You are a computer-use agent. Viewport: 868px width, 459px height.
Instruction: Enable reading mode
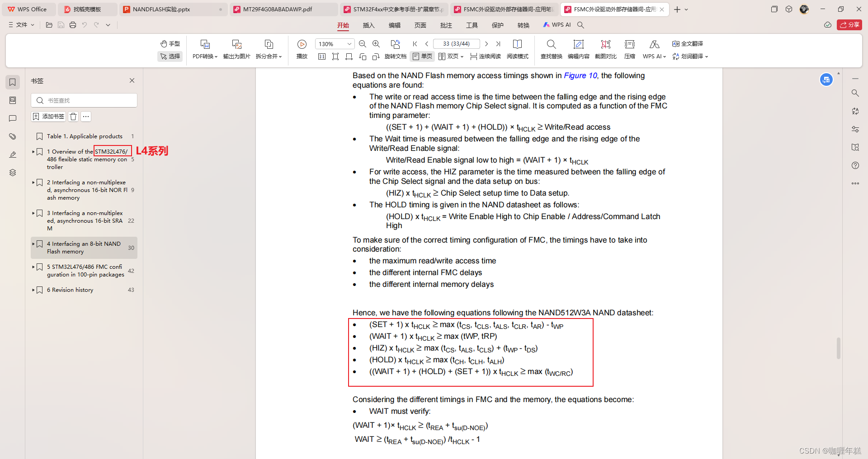pos(518,50)
